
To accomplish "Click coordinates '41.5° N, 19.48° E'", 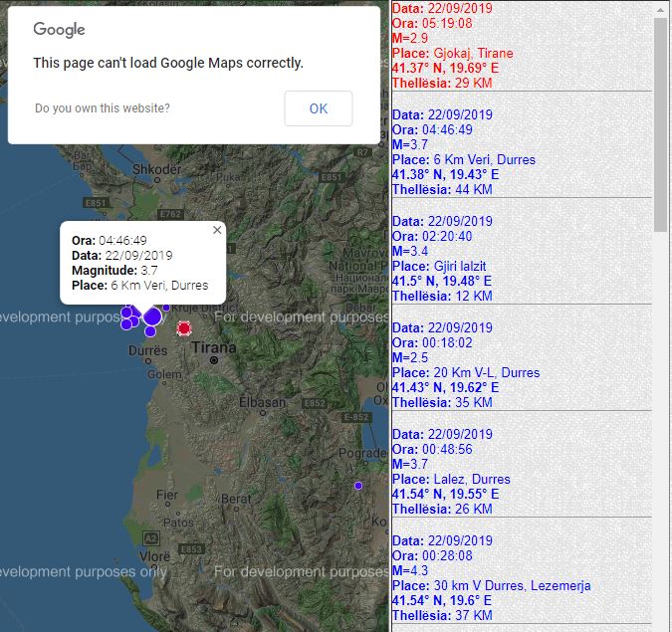I will click(441, 281).
